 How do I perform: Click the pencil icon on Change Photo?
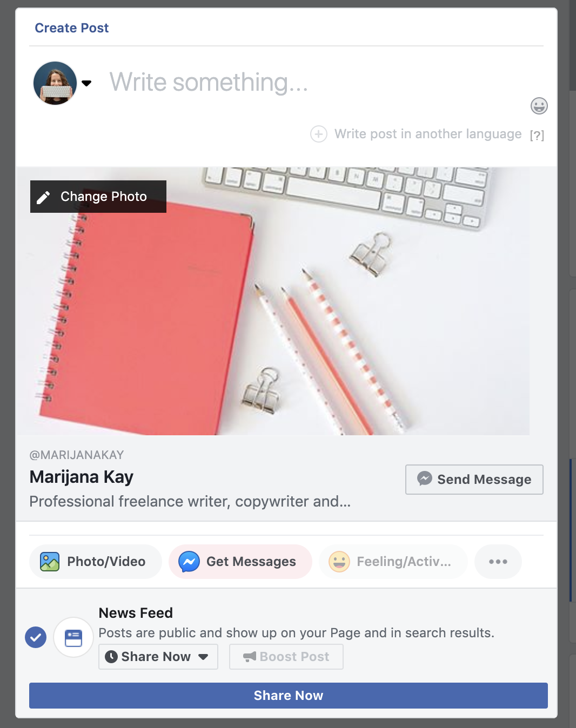[x=43, y=197]
